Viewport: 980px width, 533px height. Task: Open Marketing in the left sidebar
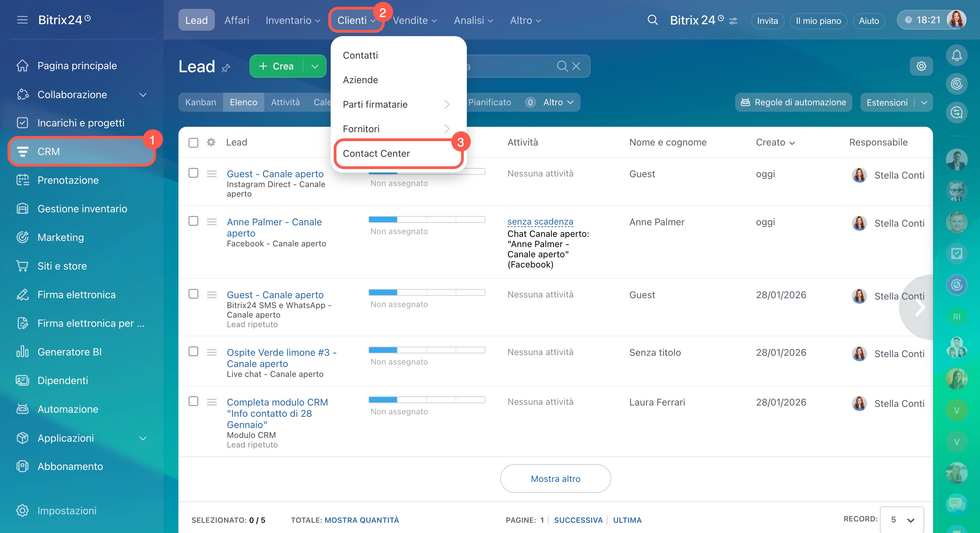[61, 237]
